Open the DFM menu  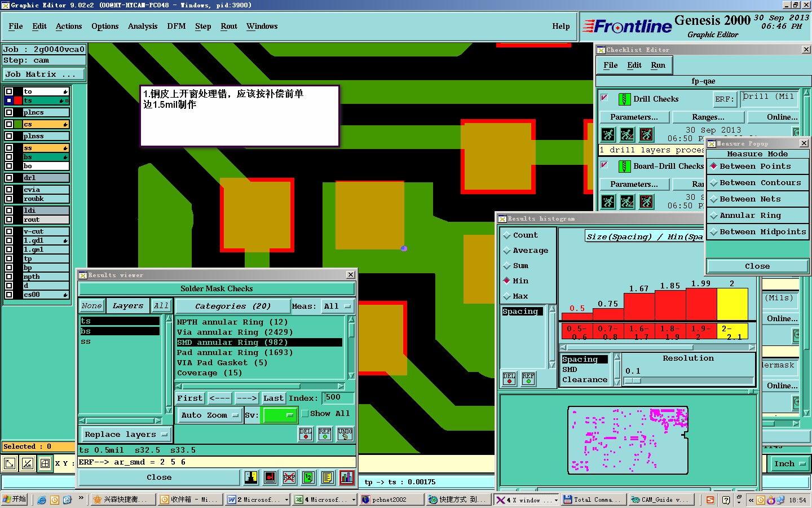click(x=176, y=27)
